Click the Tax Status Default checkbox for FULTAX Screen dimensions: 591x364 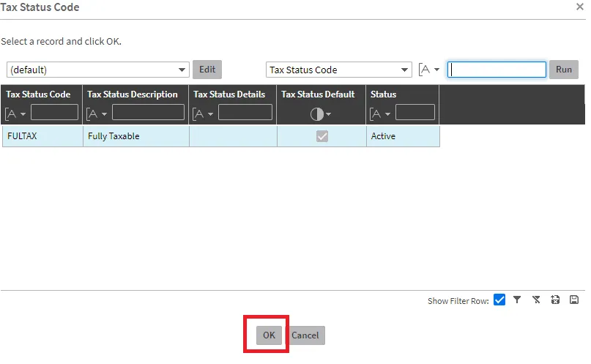322,136
